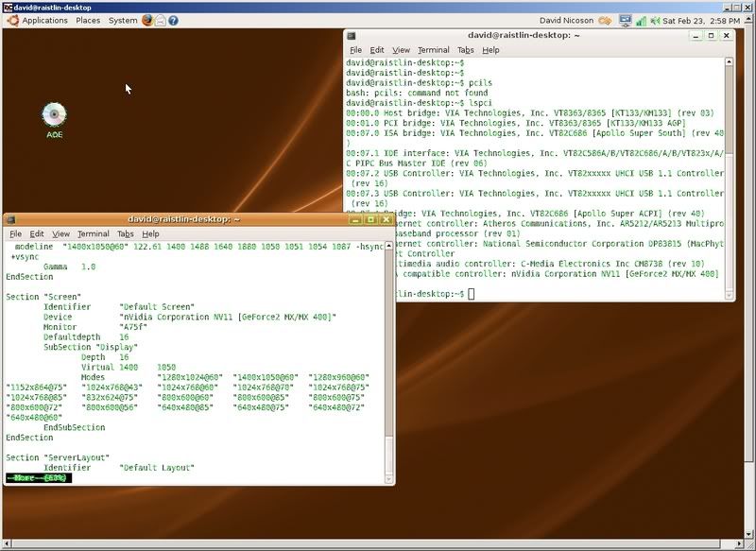Image resolution: width=756 pixels, height=551 pixels.
Task: Open Tabs menu in front terminal
Action: [126, 233]
